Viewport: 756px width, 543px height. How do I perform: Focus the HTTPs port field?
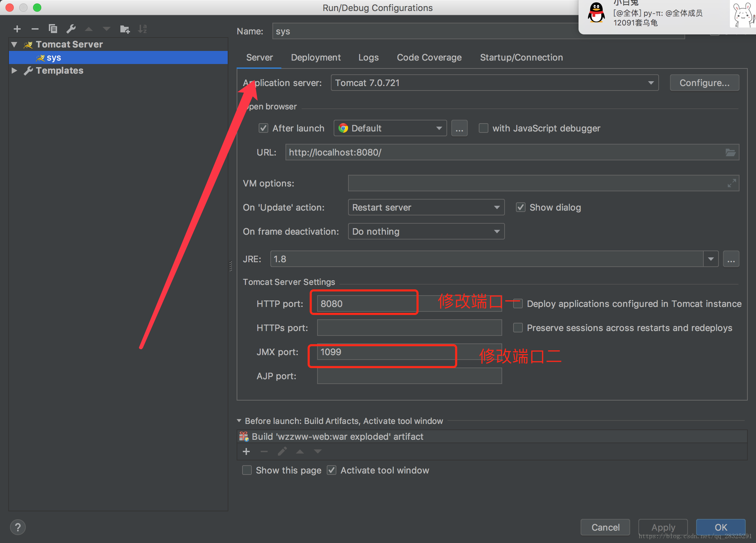(409, 328)
